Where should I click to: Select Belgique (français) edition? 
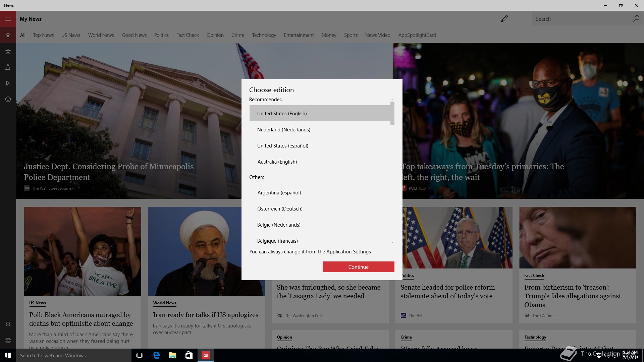(x=320, y=241)
